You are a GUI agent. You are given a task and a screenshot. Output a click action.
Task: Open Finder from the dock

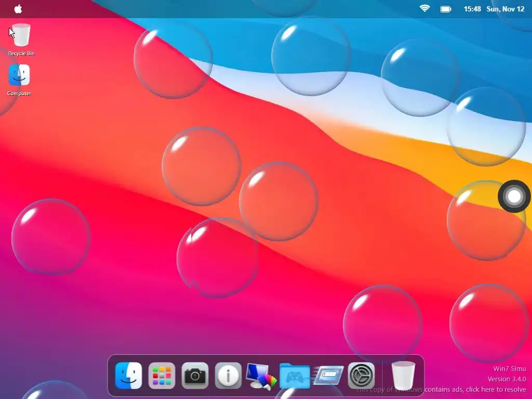click(x=129, y=376)
